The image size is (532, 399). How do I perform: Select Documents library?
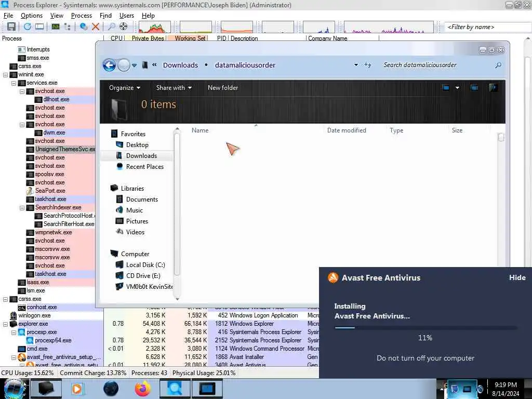coord(142,199)
